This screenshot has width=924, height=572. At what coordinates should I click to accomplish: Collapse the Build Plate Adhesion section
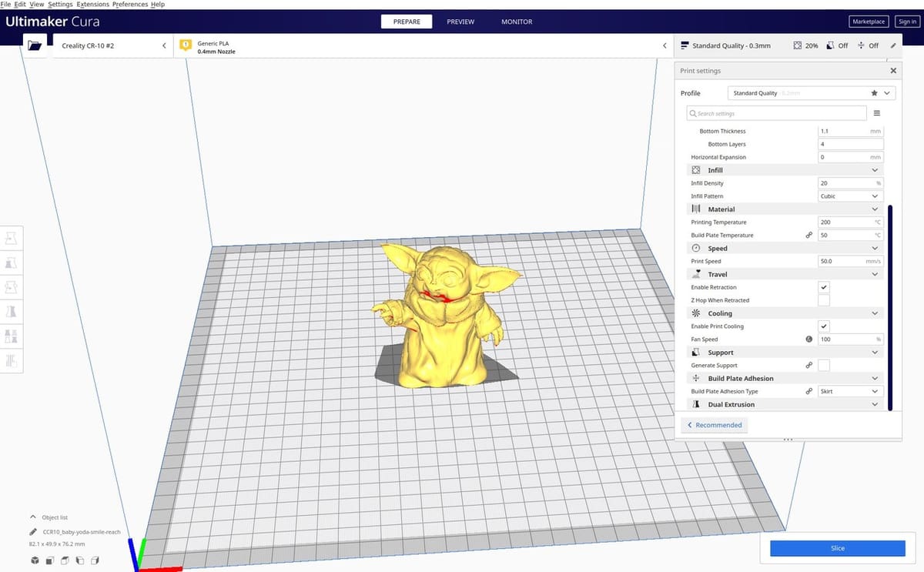[x=785, y=379]
